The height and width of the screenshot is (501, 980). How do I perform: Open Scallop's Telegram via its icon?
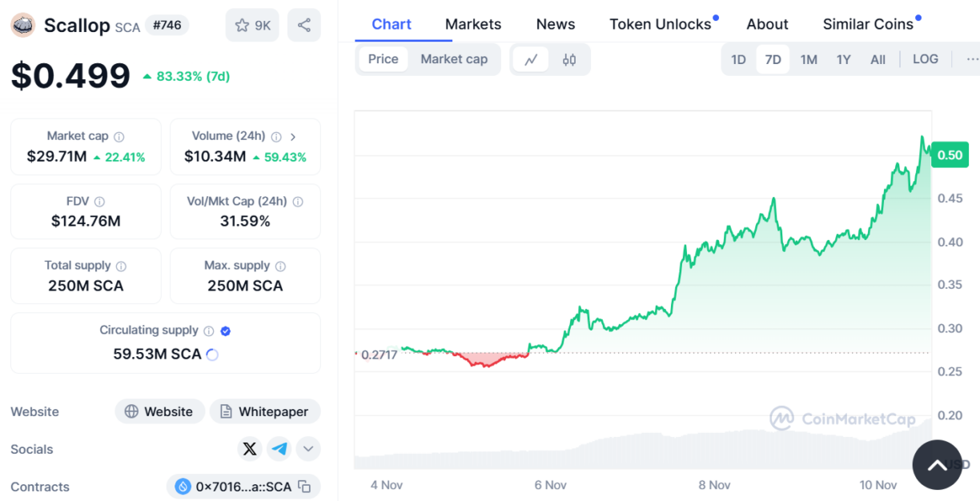279,449
